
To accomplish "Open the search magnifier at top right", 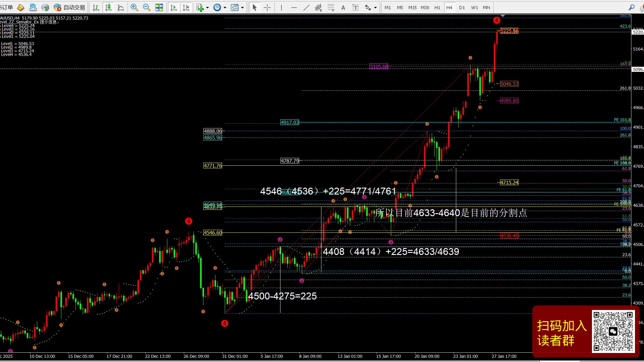I will pos(631,7).
